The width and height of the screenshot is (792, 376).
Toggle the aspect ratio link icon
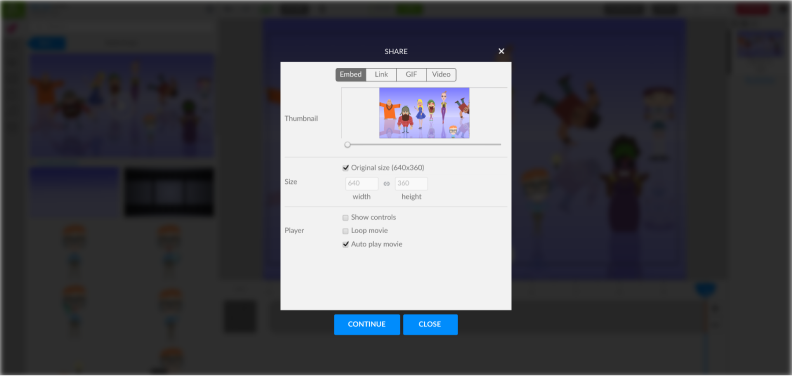tap(387, 184)
